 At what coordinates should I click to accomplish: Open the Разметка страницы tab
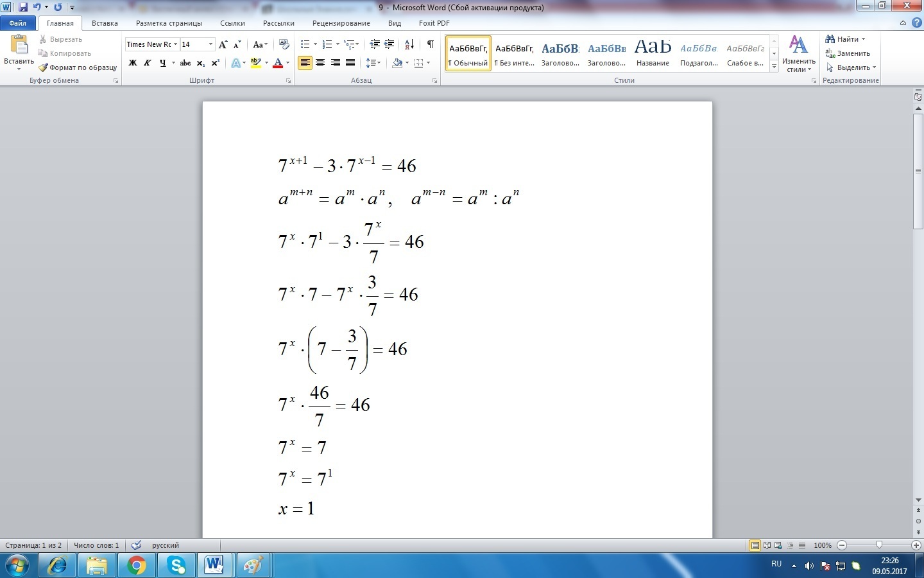point(169,23)
